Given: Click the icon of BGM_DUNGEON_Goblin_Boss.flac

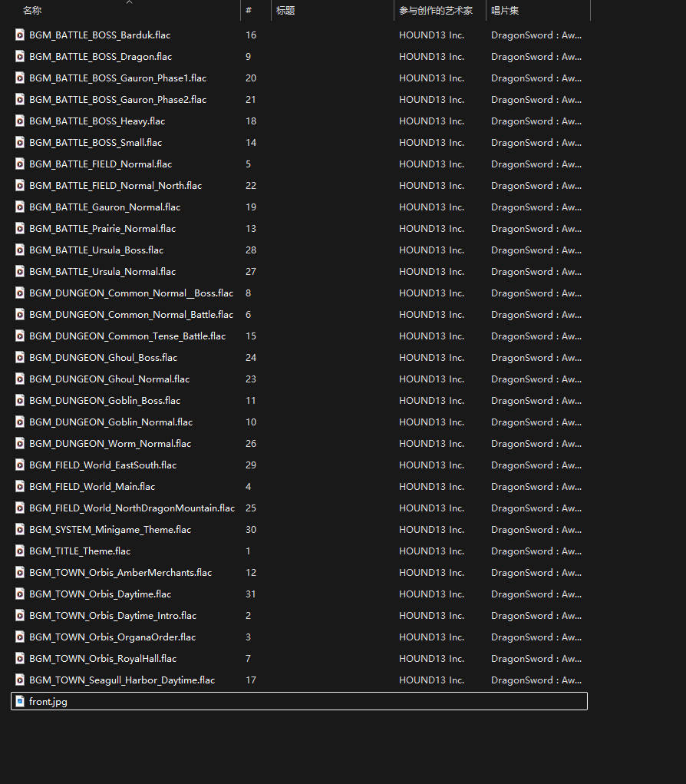Looking at the screenshot, I should pos(19,401).
